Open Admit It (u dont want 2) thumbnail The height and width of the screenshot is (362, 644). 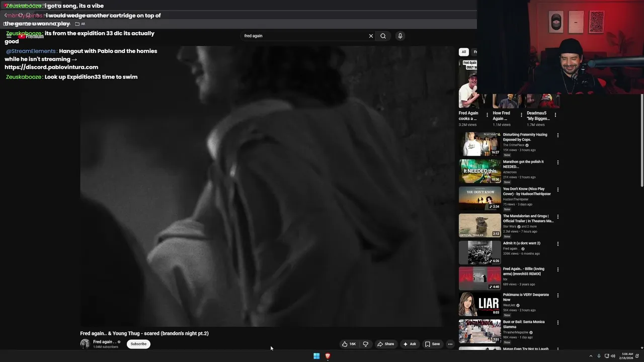(x=480, y=253)
